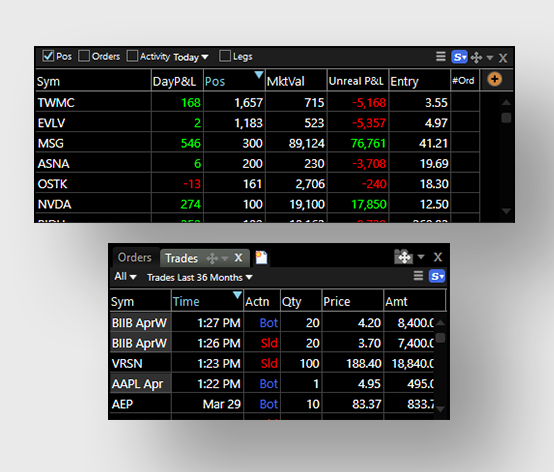Image resolution: width=554 pixels, height=472 pixels.
Task: Click the move icon in positions panel header
Action: 476,57
